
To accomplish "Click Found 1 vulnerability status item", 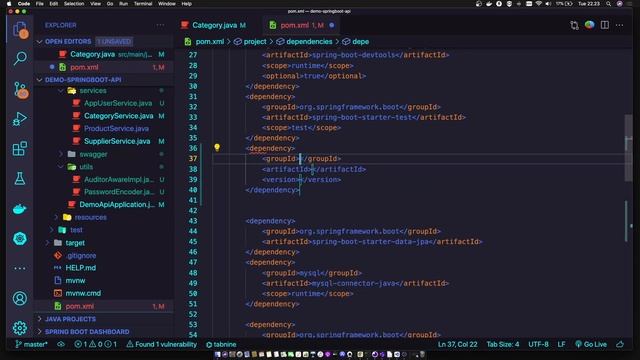I will coord(161,344).
